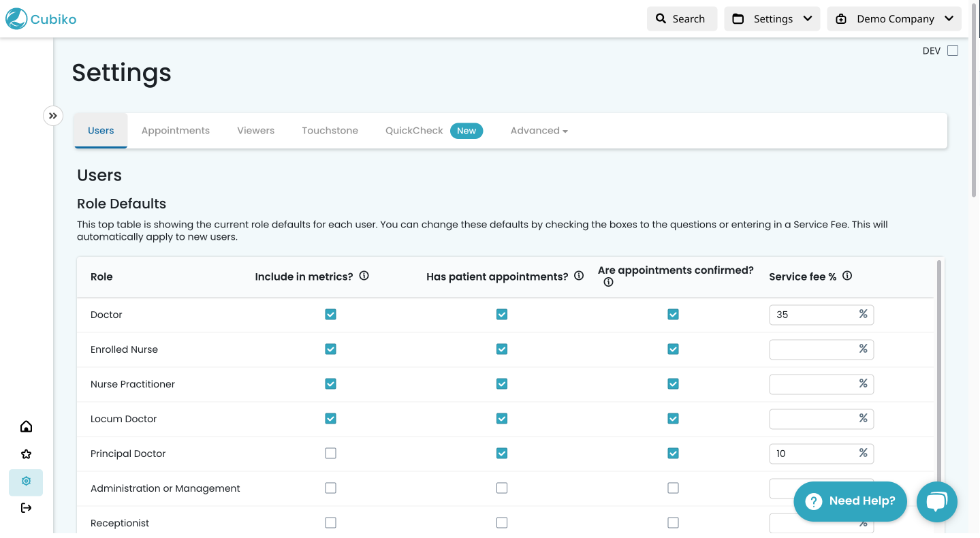Click the info icon beside Include in metrics

(x=364, y=275)
